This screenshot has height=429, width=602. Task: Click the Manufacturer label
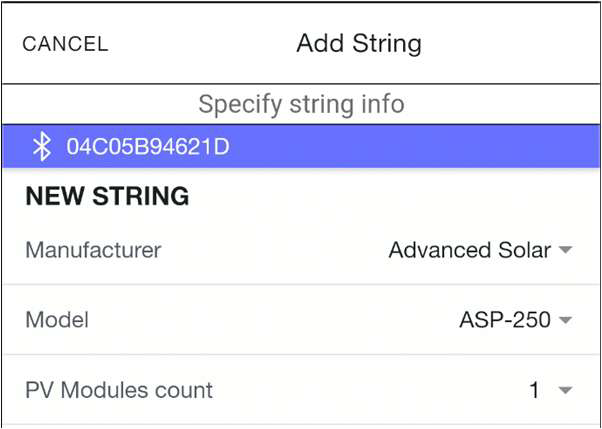pyautogui.click(x=93, y=250)
